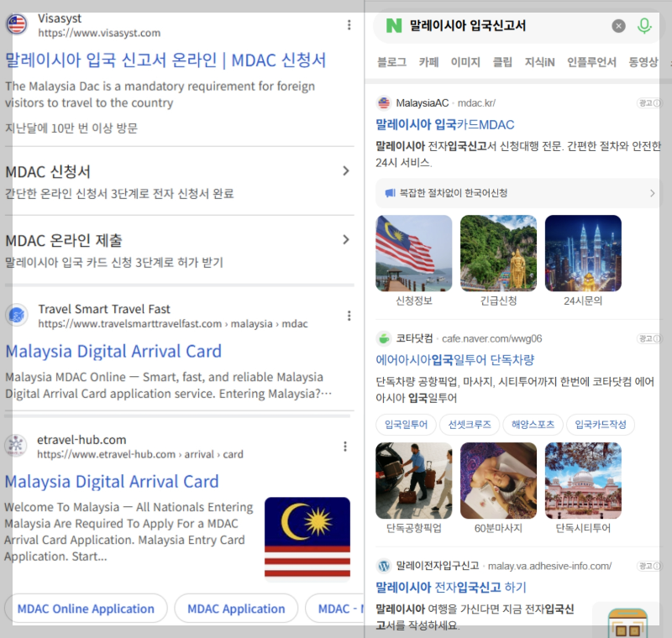Open the Travel Smart Travel Fast options menu
Image resolution: width=672 pixels, height=638 pixels.
(349, 316)
